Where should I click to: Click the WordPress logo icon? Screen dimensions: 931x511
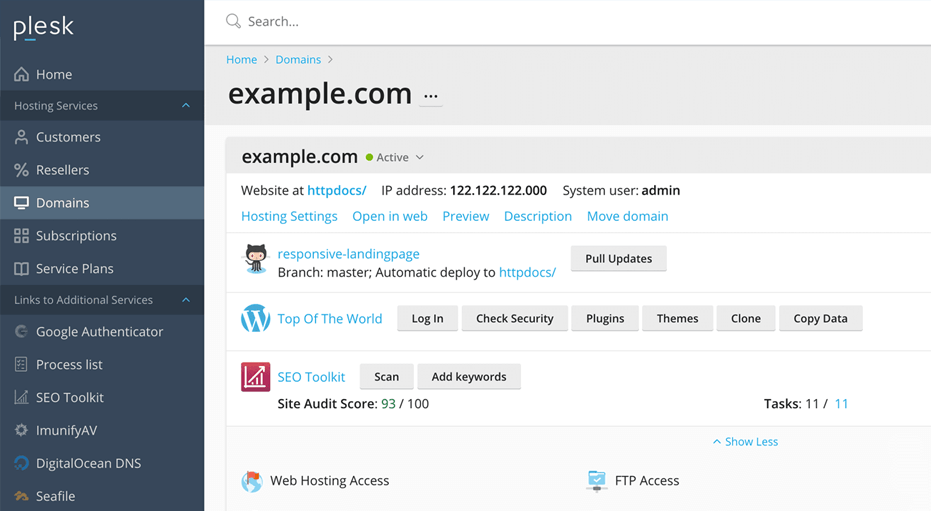(x=256, y=319)
